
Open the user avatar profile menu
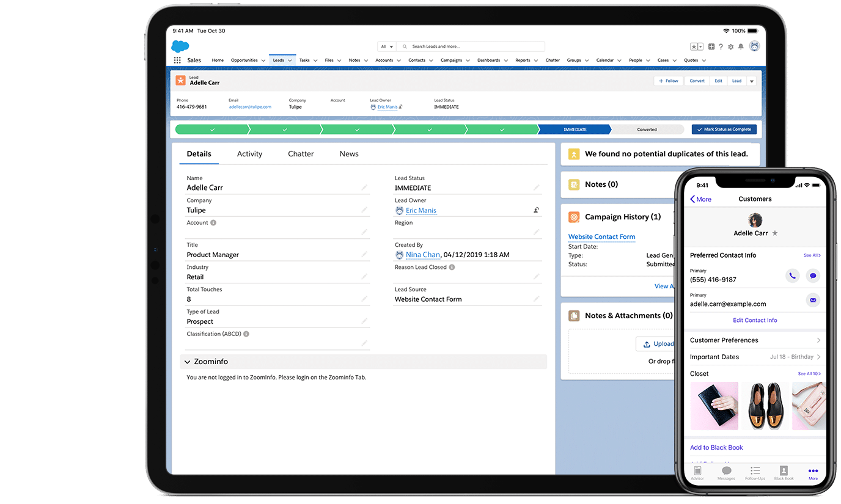point(754,46)
